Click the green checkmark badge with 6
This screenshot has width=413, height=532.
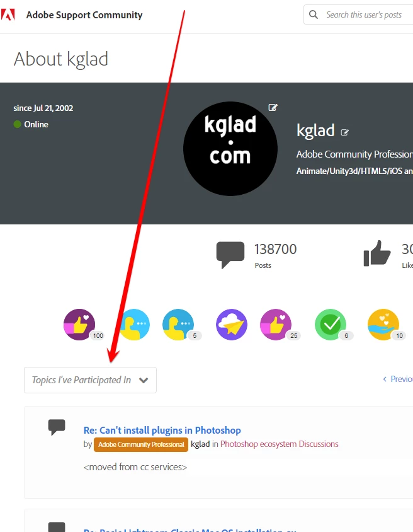(x=331, y=325)
